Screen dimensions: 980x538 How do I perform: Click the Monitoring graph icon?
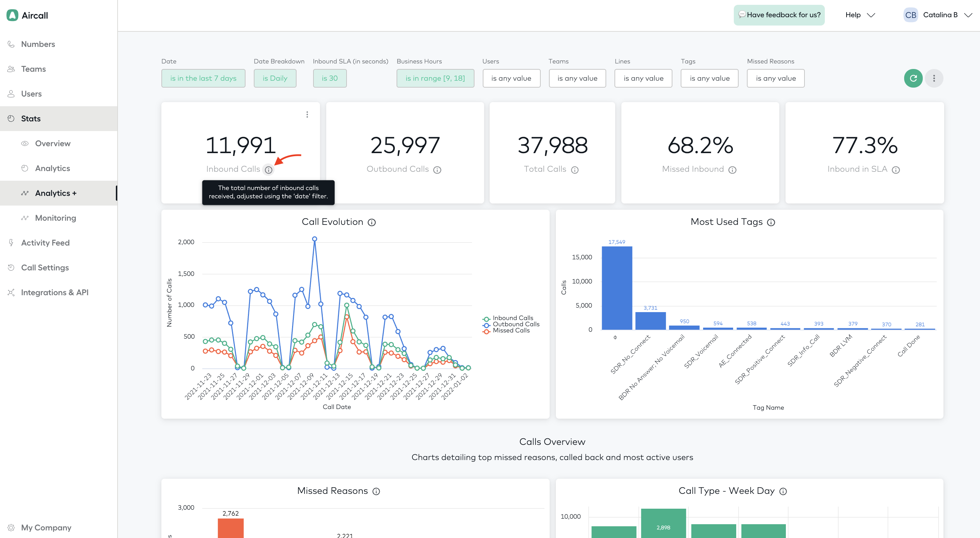(x=25, y=218)
